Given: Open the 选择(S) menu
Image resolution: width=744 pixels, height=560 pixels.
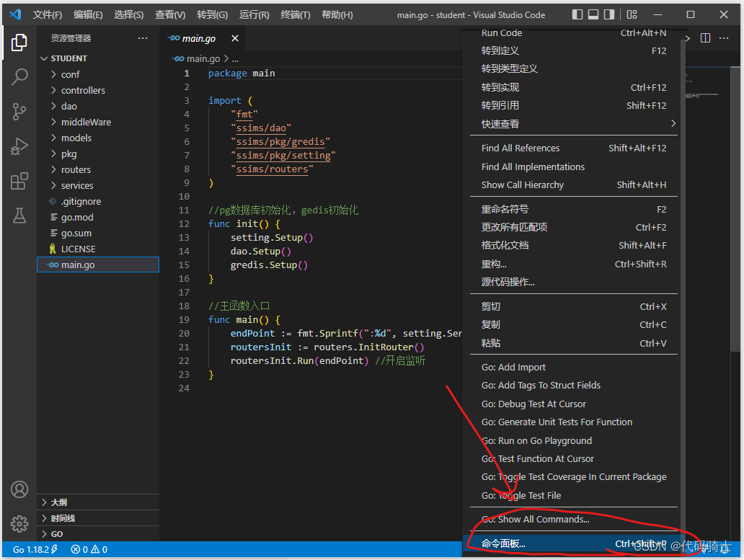Looking at the screenshot, I should coord(128,14).
